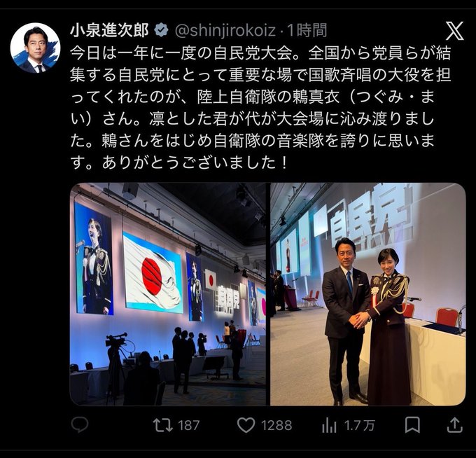Viewport: 476px width, 458px height.
Task: Open the right photo with the handshake
Action: click(x=368, y=294)
